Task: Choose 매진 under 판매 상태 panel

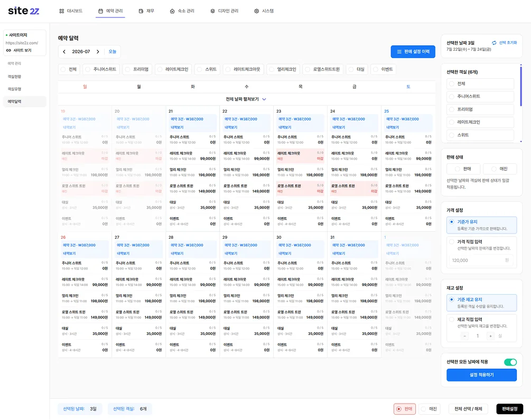Action: [500, 169]
